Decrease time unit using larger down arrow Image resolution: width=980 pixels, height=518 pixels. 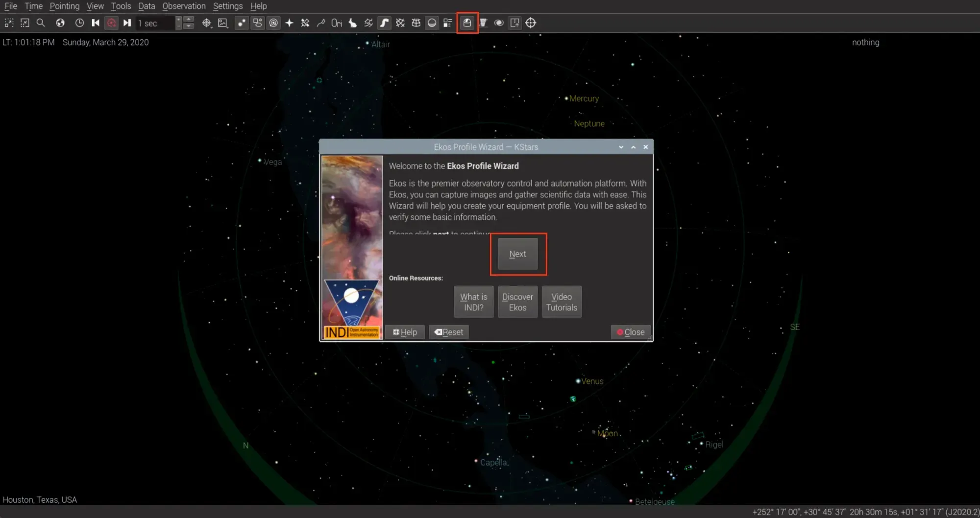(189, 26)
